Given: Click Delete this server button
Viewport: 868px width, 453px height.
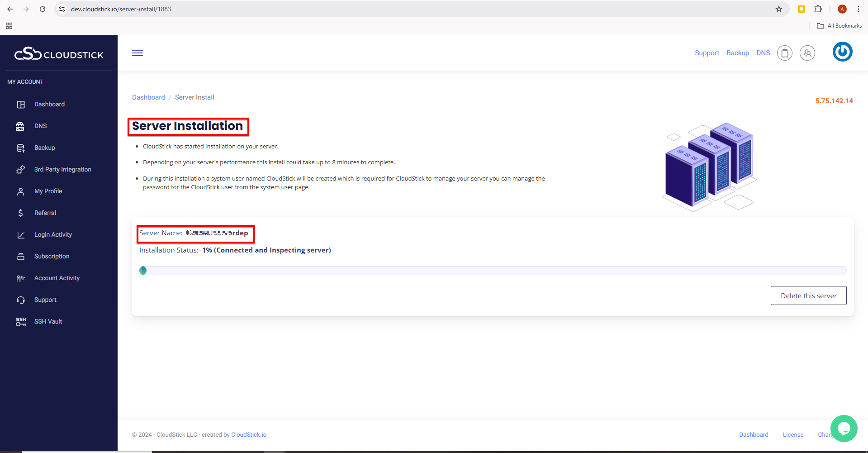Looking at the screenshot, I should [808, 296].
